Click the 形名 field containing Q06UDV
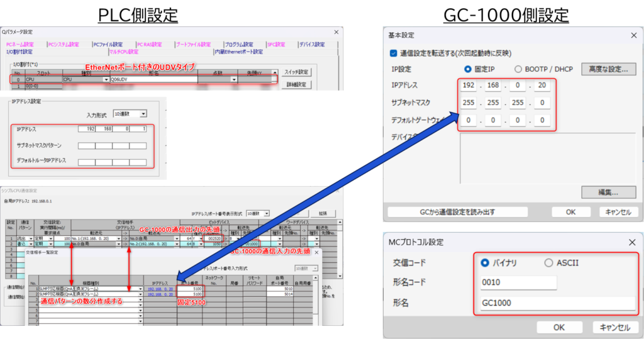 pyautogui.click(x=153, y=79)
